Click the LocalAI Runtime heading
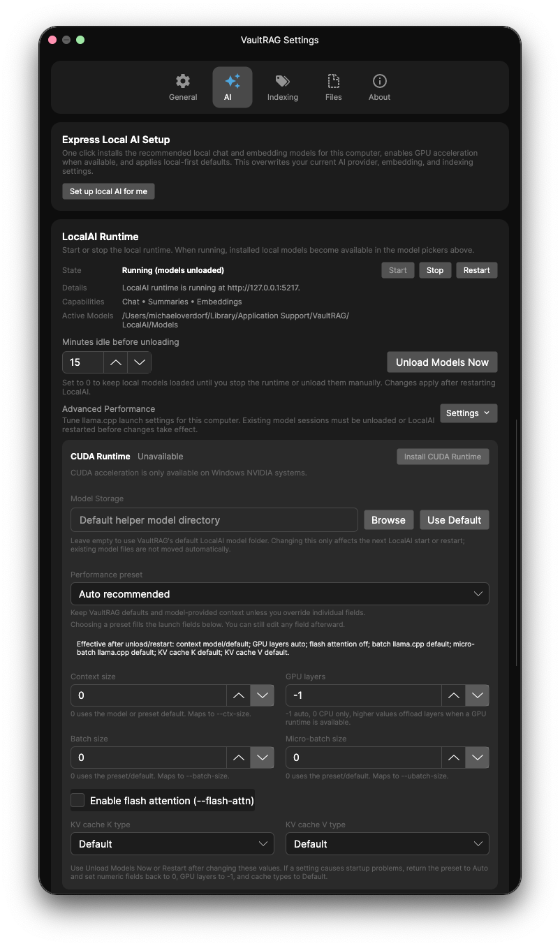 (101, 237)
